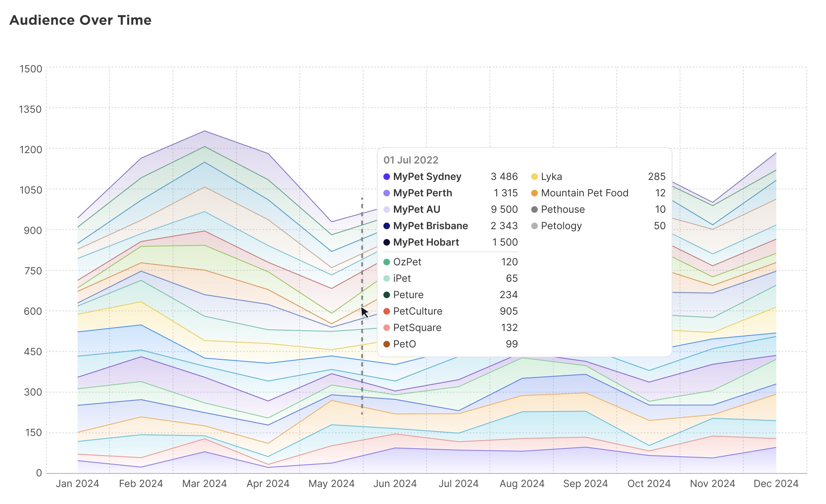Select the Pethouse tooltip label
Image resolution: width=826 pixels, height=504 pixels.
[x=563, y=209]
